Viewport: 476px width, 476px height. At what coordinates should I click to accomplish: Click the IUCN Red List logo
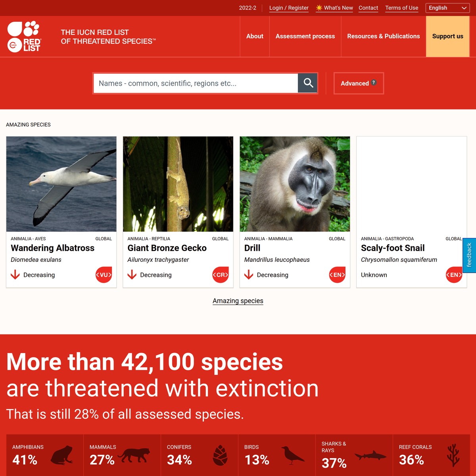24,36
